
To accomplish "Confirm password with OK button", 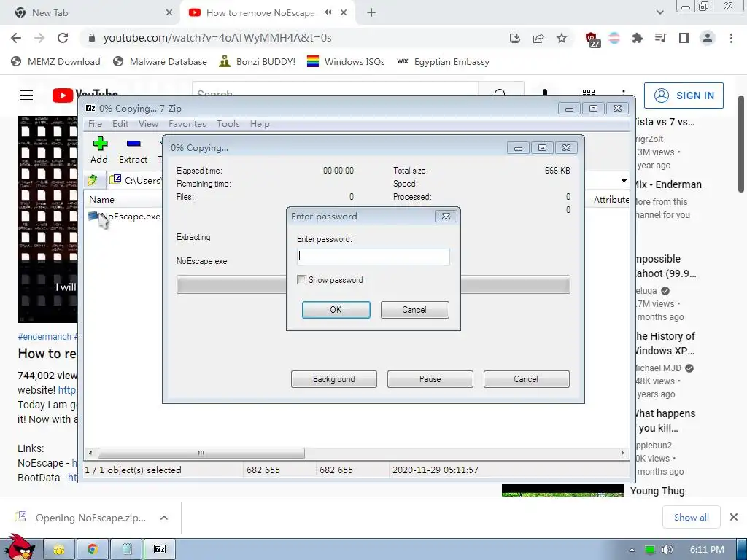I will 336,309.
